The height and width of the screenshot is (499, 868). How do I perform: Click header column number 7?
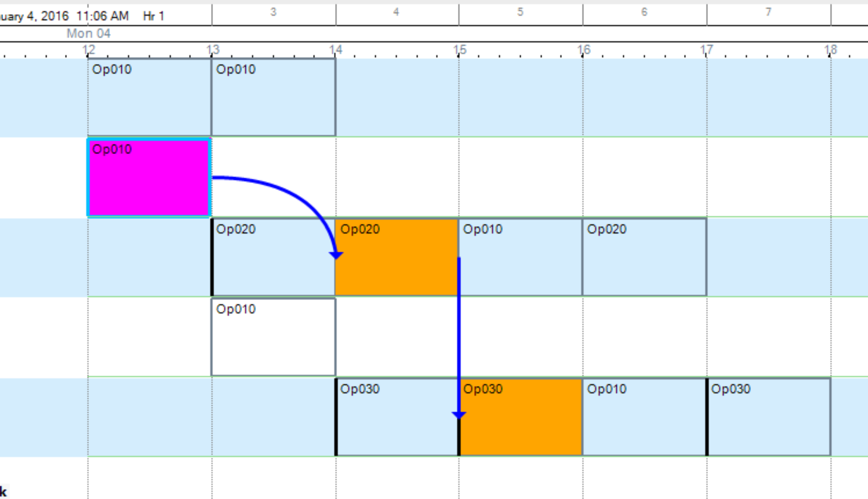coord(768,12)
